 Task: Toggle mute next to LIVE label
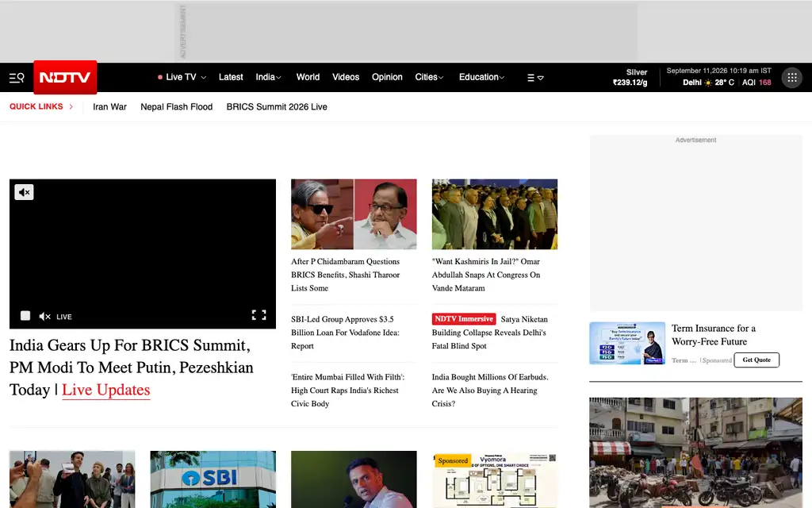[44, 316]
